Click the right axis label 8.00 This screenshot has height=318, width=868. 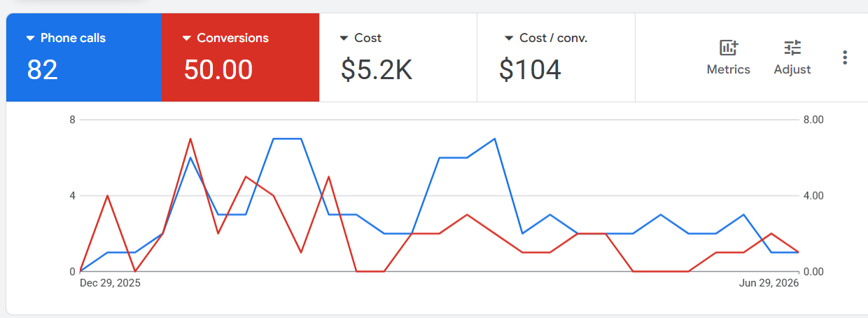[x=813, y=120]
